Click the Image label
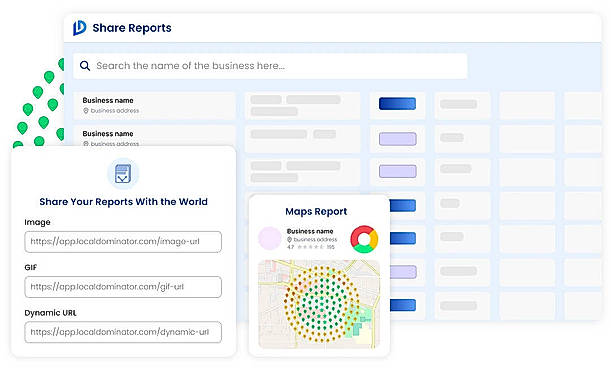The width and height of the screenshot is (611, 368). 37,222
